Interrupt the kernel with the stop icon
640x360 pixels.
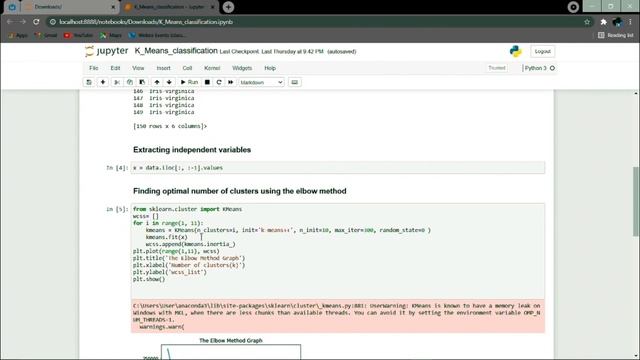pos(207,82)
